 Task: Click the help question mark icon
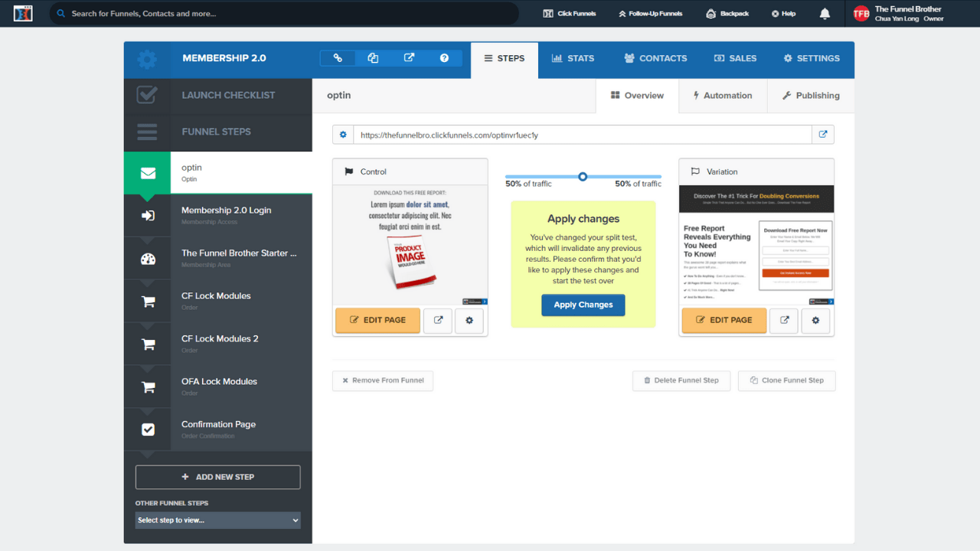point(444,58)
